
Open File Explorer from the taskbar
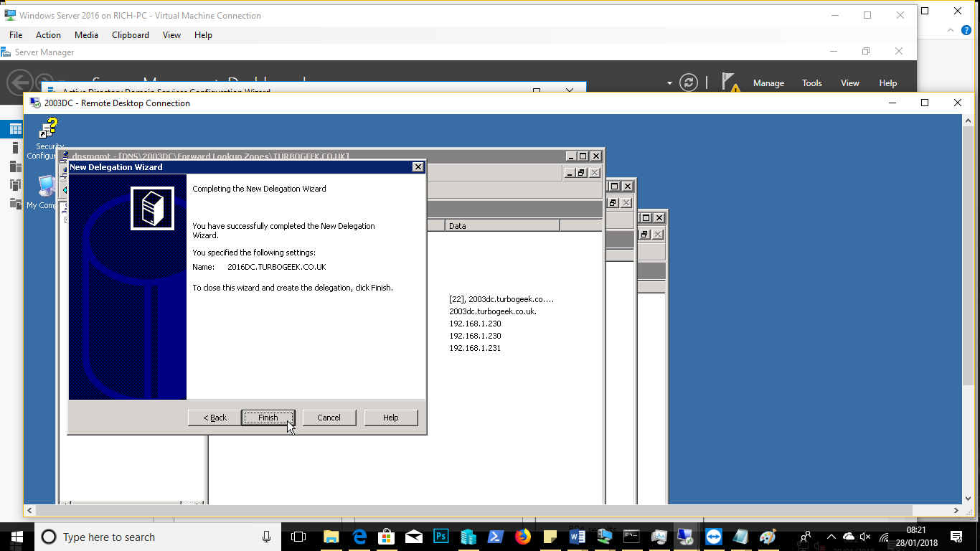tap(331, 537)
